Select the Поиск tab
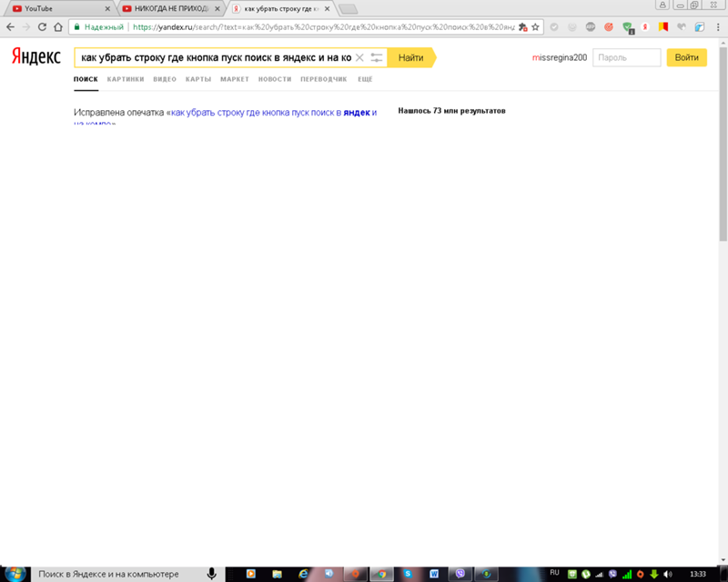Image resolution: width=728 pixels, height=582 pixels. (x=86, y=79)
